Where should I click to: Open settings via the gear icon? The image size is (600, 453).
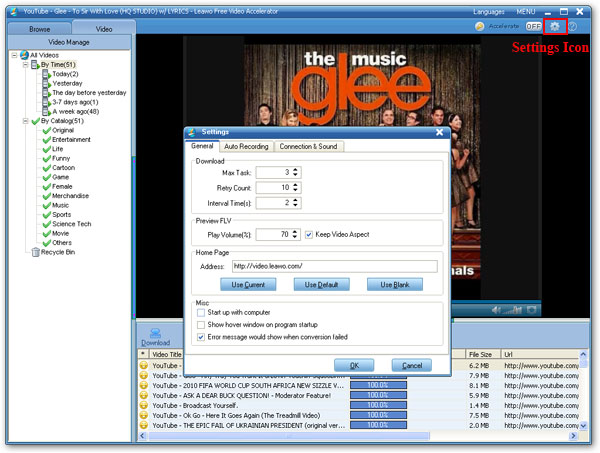point(554,26)
